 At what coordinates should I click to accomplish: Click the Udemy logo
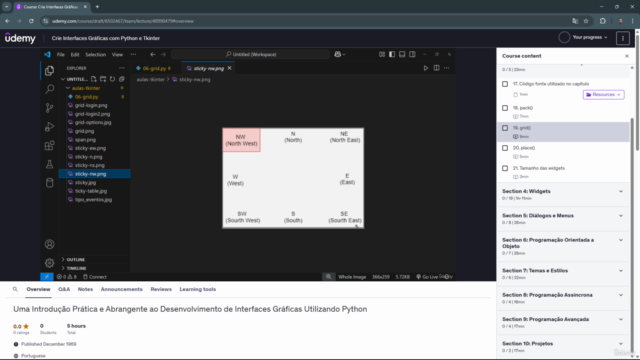tap(20, 38)
